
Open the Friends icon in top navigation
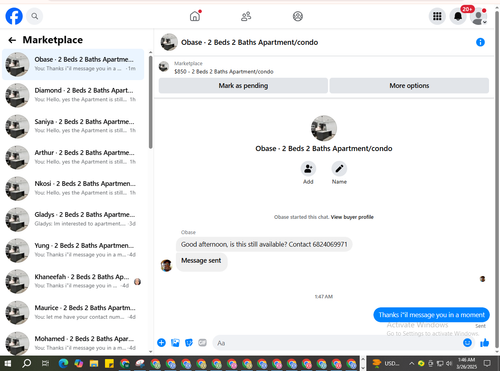click(246, 16)
